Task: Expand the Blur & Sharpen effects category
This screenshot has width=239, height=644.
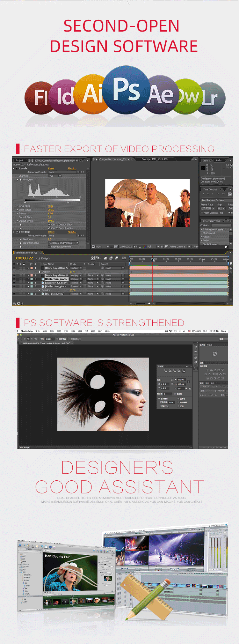Action: (201, 244)
